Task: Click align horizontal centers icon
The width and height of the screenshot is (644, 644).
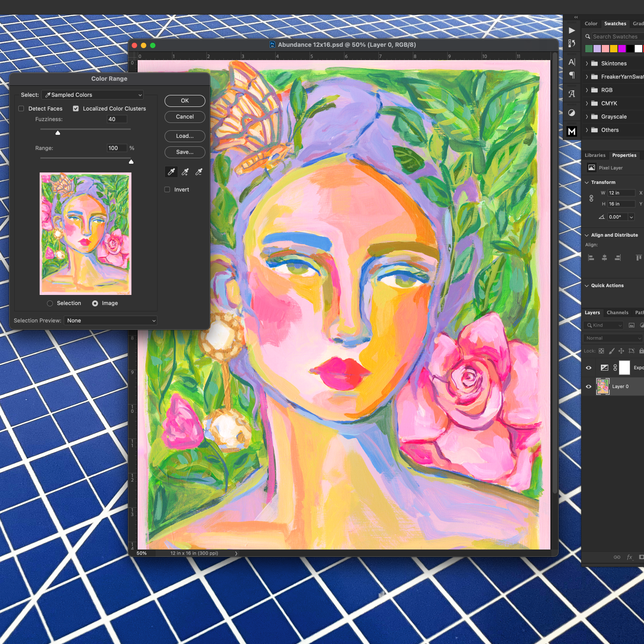Action: pos(605,258)
